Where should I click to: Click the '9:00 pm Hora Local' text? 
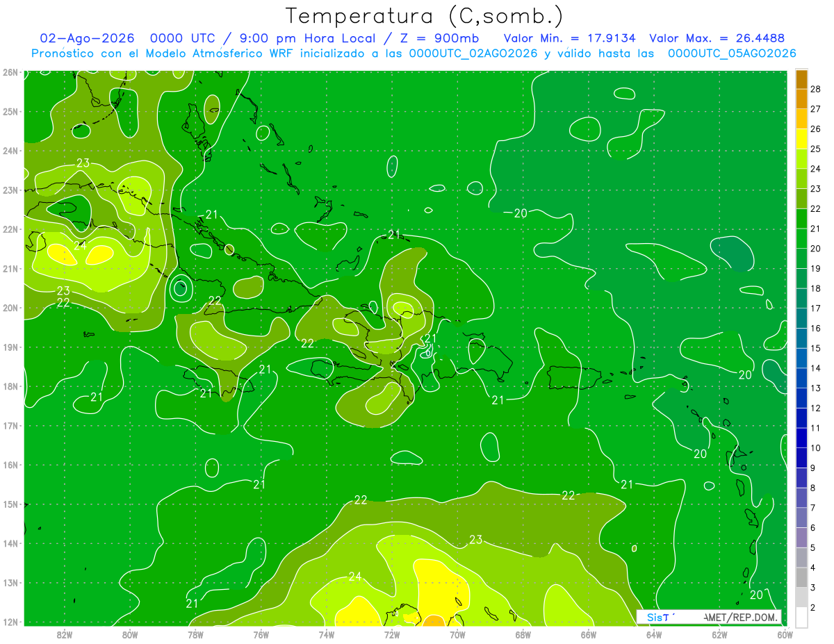(308, 38)
